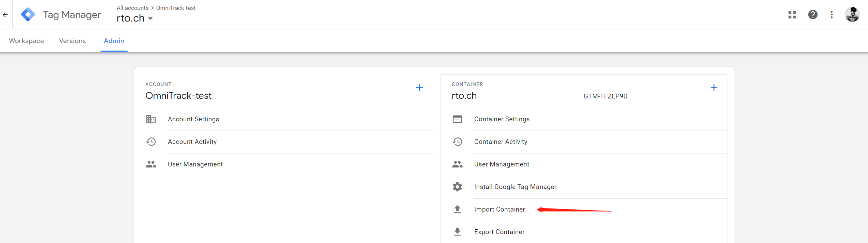
Task: Open OmniTrack-test breadcrumb link
Action: pos(176,8)
